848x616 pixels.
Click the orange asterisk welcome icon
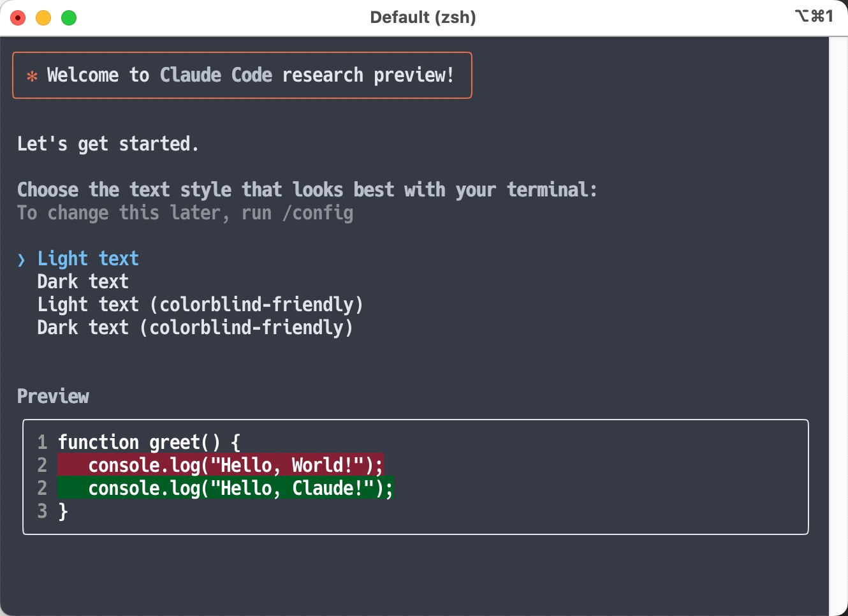[x=31, y=75]
